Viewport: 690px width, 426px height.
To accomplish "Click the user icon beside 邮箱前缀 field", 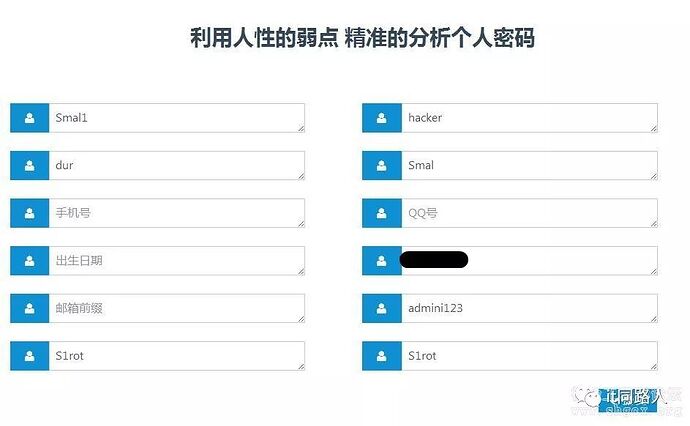I will [29, 308].
